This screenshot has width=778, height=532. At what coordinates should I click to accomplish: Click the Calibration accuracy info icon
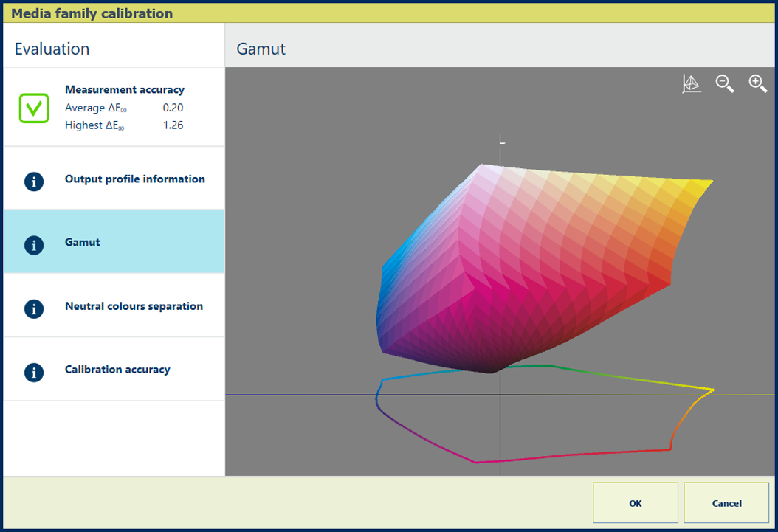click(x=34, y=372)
